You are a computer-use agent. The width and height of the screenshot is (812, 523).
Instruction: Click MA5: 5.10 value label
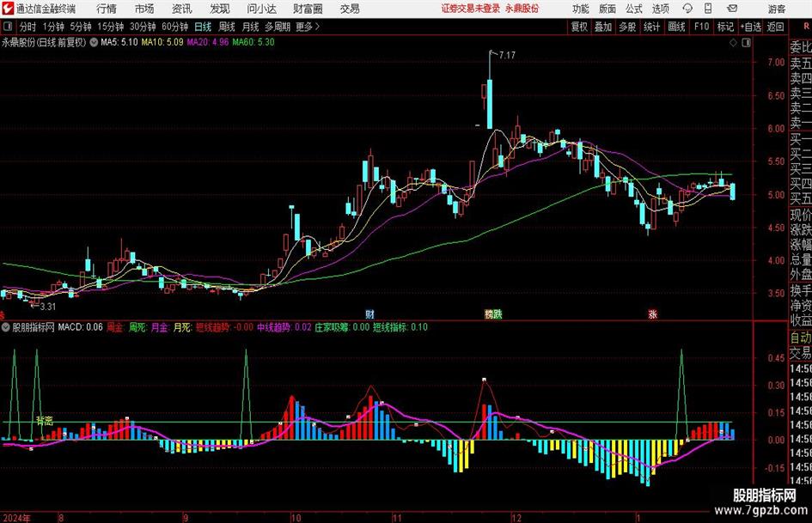pyautogui.click(x=119, y=42)
